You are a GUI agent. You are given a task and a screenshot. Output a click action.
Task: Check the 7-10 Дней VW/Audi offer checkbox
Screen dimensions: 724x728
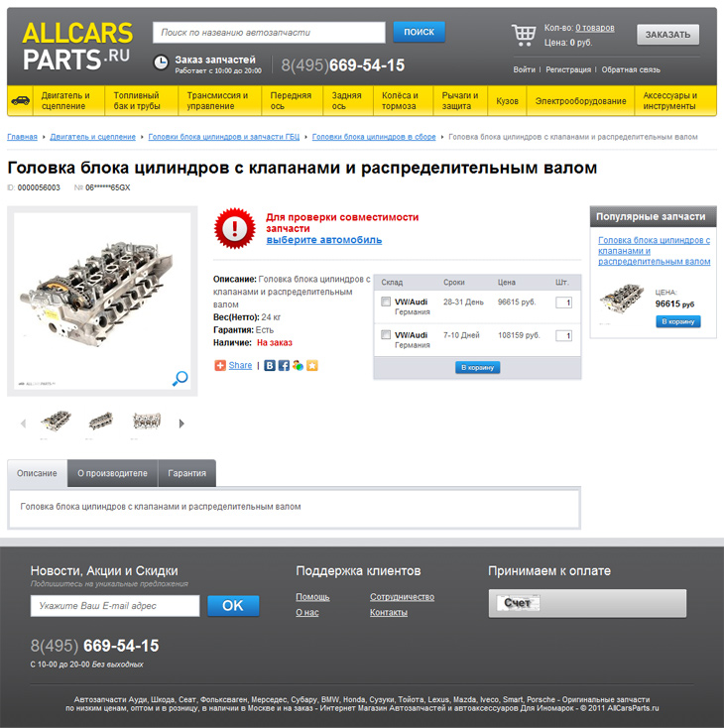[x=386, y=335]
